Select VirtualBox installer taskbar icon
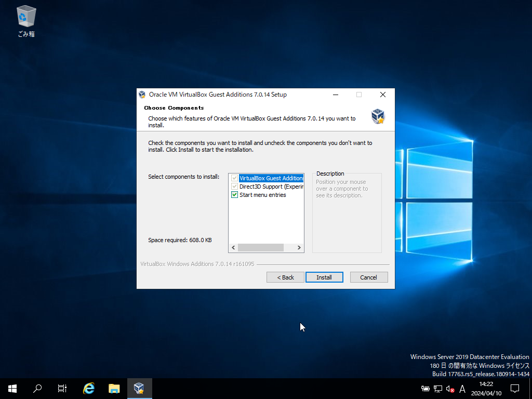 click(139, 389)
